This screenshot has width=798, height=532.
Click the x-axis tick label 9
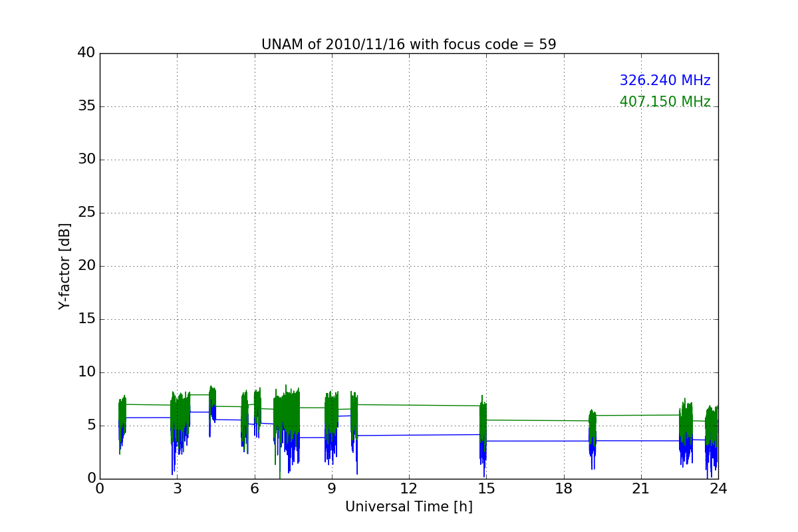tap(332, 488)
